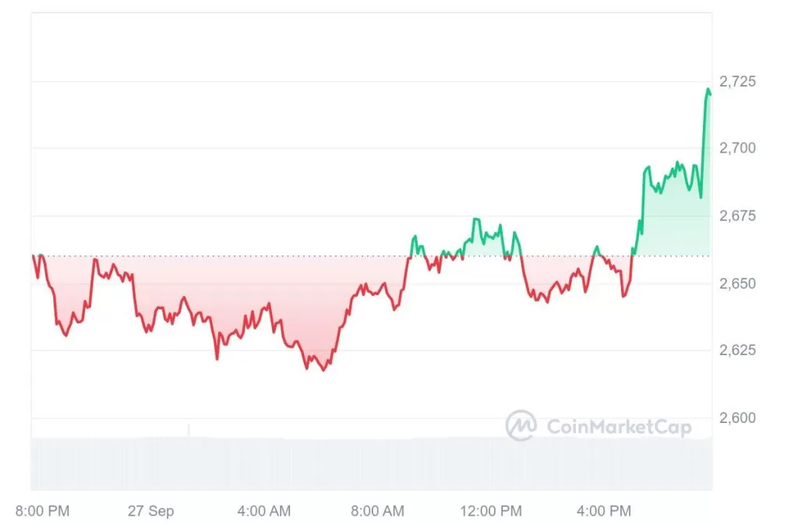Select the 2,625 price axis label
This screenshot has height=532, width=798.
pyautogui.click(x=736, y=351)
